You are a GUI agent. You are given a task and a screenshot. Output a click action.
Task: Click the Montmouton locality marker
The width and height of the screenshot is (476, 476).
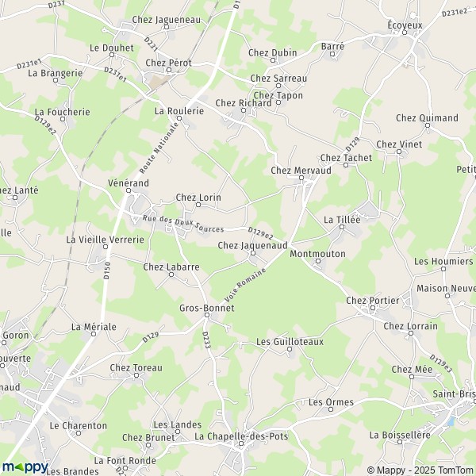click(318, 261)
